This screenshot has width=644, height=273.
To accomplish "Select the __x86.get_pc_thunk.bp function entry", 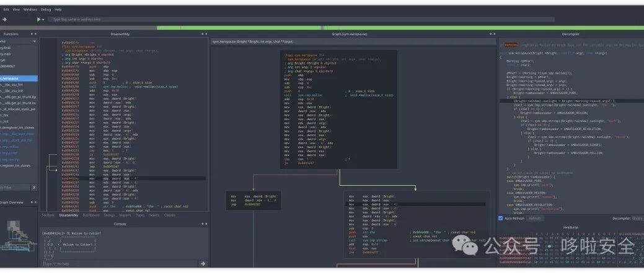I will [19, 97].
